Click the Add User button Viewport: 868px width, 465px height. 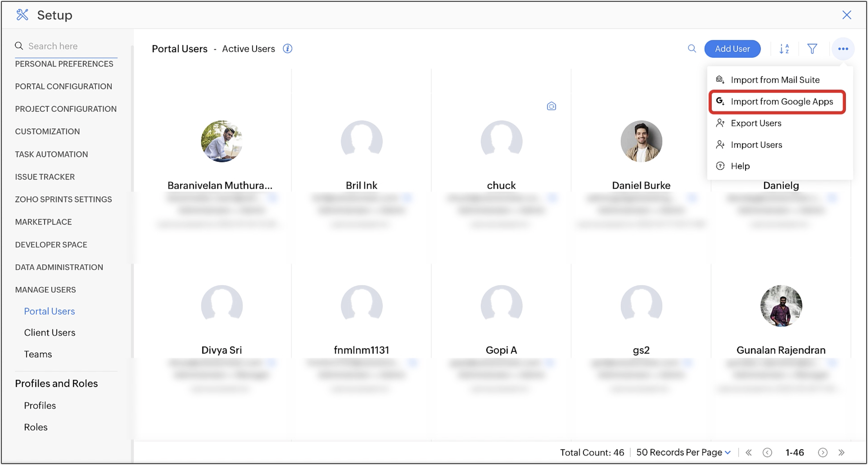click(x=732, y=49)
